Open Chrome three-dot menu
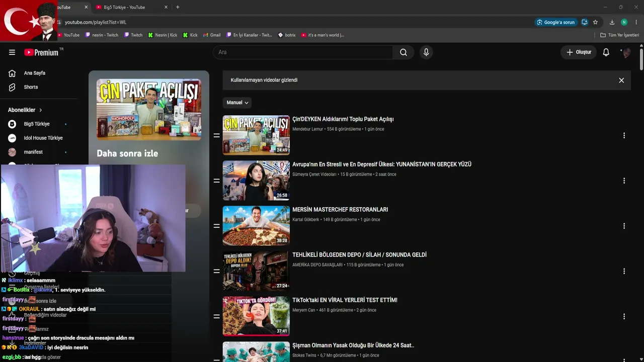 tap(636, 22)
